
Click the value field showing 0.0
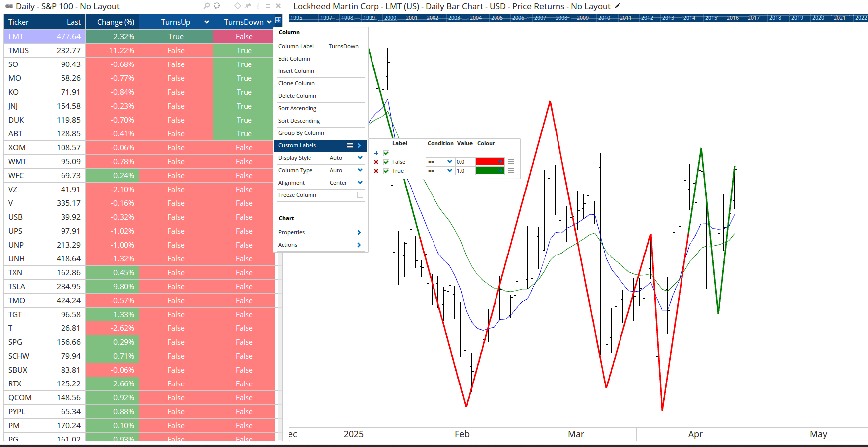pyautogui.click(x=465, y=162)
